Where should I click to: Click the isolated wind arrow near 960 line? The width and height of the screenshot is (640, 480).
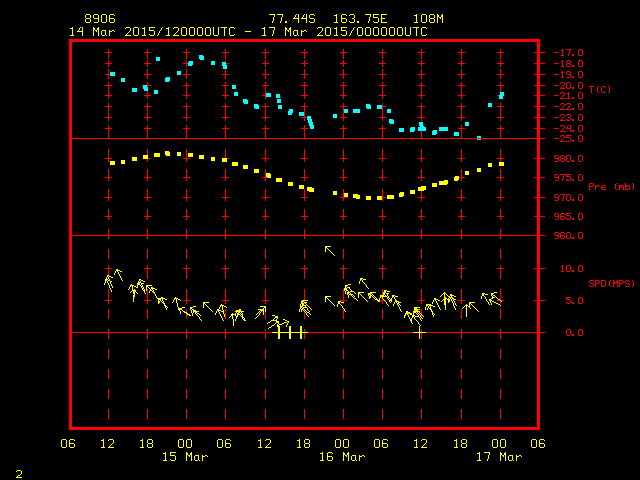tap(329, 250)
